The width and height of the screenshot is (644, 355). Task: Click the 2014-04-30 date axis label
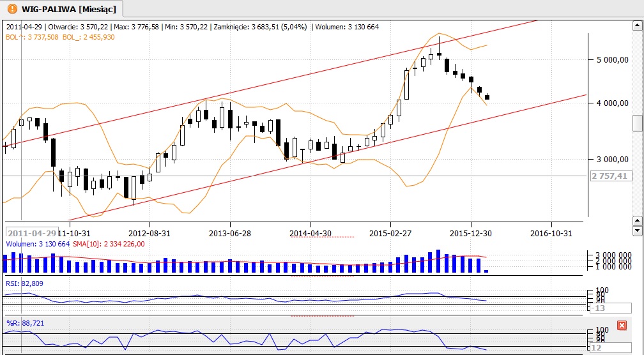pos(310,233)
